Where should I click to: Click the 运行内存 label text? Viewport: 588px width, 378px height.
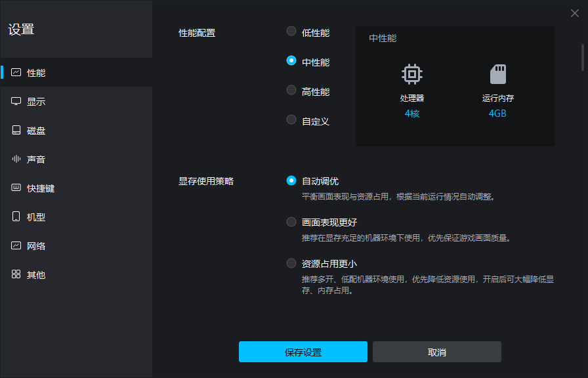point(497,98)
